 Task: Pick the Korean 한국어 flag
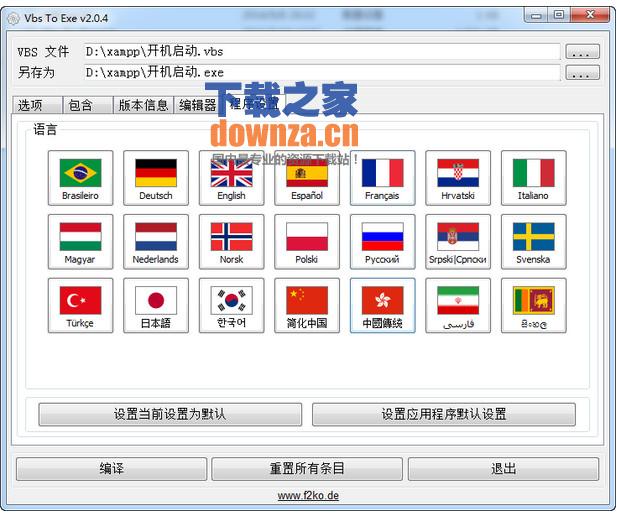[231, 306]
